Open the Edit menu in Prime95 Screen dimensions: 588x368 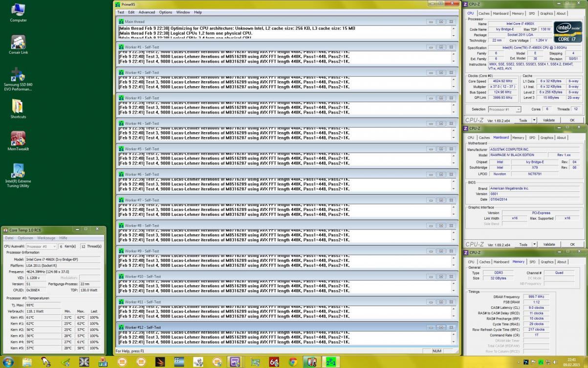point(131,12)
